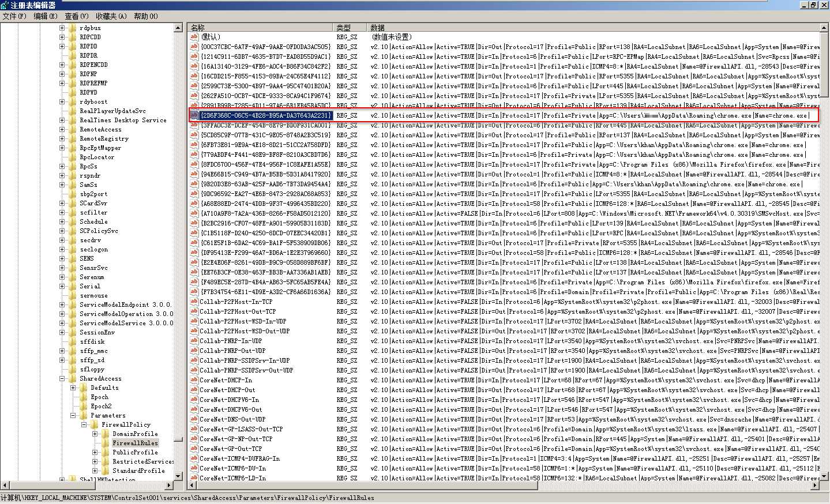Select the SamSs key
Viewport: 830px width, 504px height.
pos(88,185)
